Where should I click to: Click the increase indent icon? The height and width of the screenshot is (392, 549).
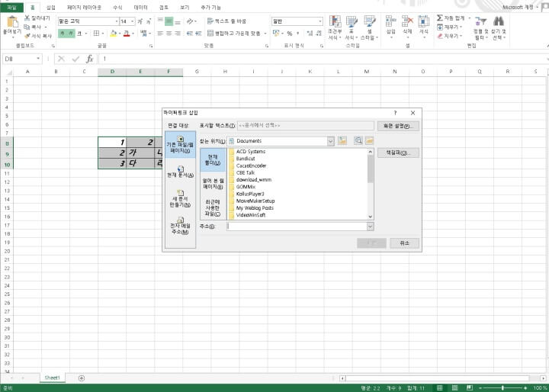coord(198,34)
